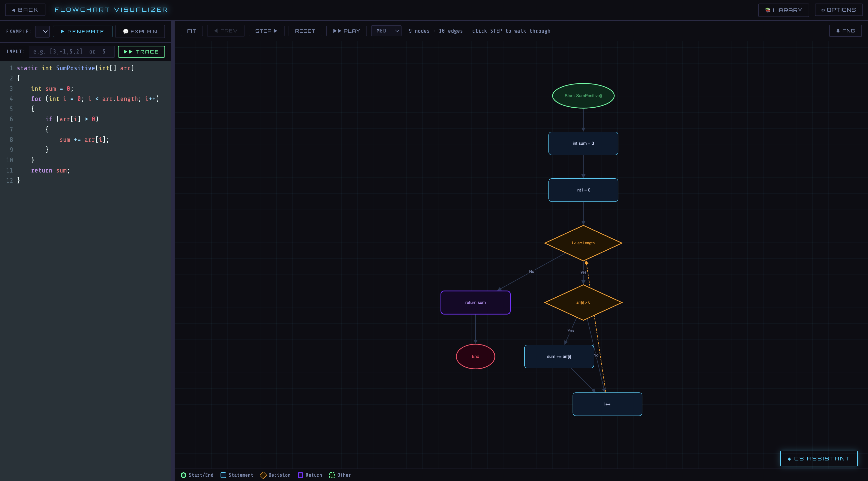Toggle the Statement legend item

click(x=223, y=475)
